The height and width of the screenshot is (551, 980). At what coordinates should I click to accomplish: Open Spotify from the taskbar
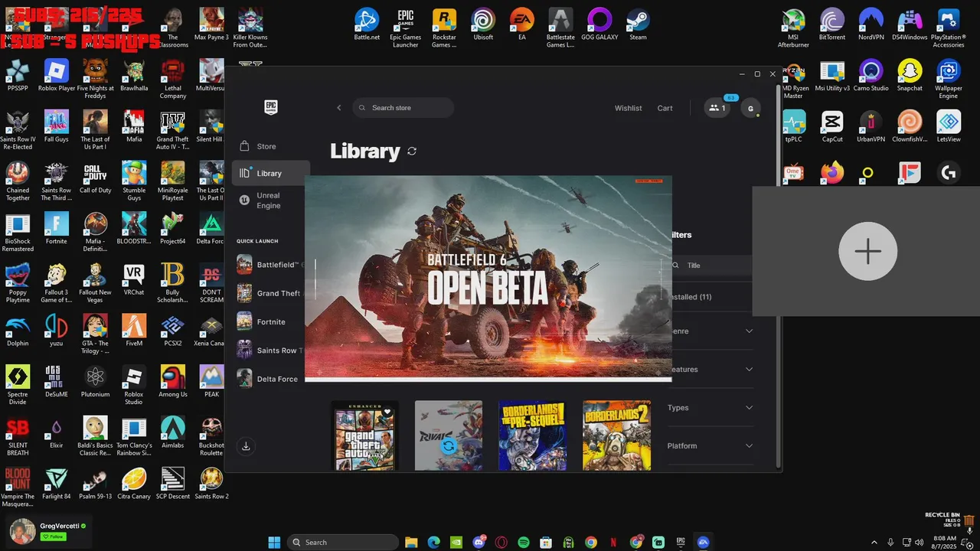pyautogui.click(x=524, y=543)
